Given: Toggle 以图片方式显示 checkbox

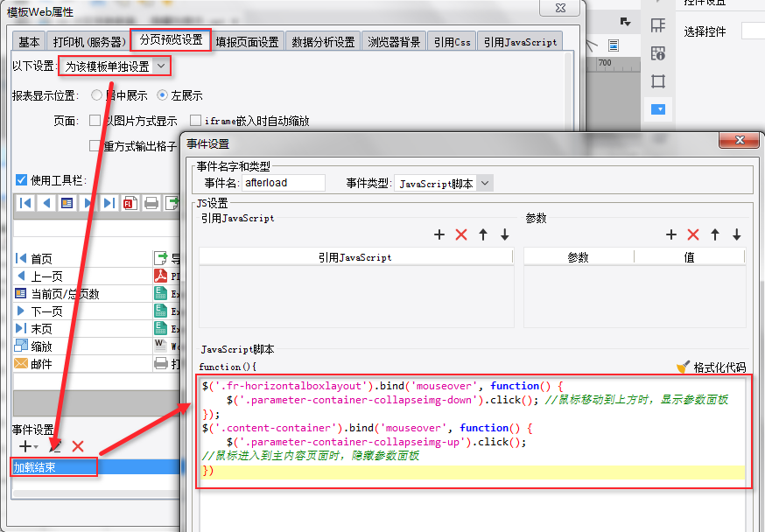Looking at the screenshot, I should coord(95,121).
